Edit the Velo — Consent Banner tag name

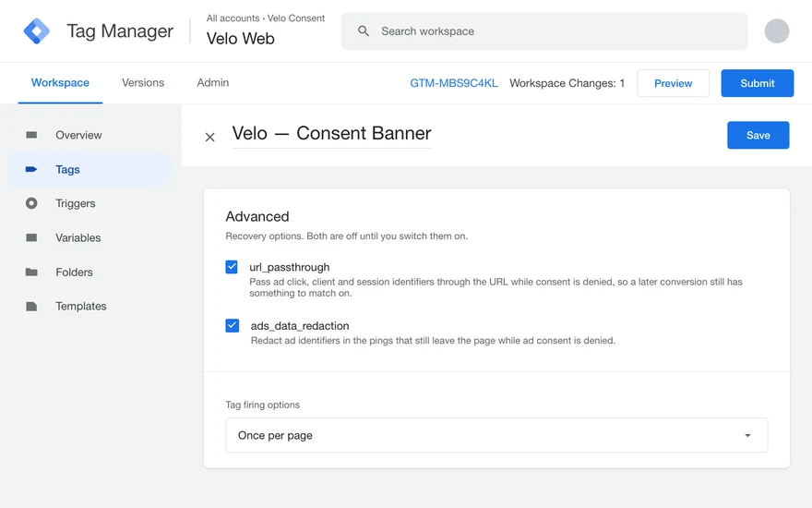pos(331,134)
